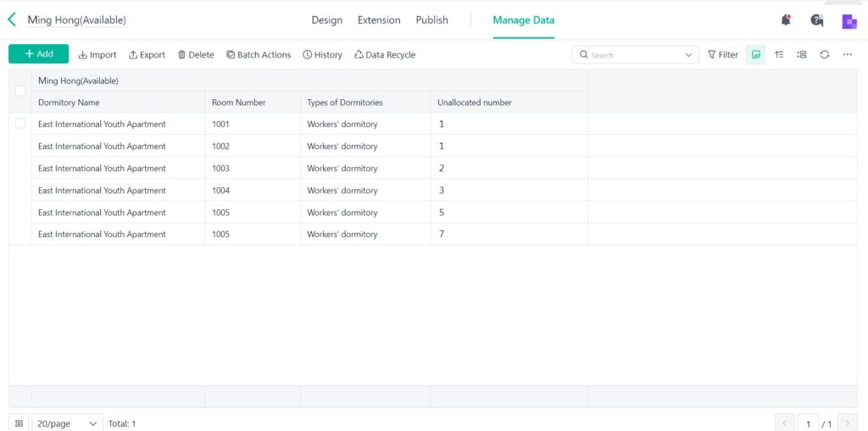Image resolution: width=868 pixels, height=431 pixels.
Task: Open the 20/page size dropdown
Action: [x=68, y=424]
